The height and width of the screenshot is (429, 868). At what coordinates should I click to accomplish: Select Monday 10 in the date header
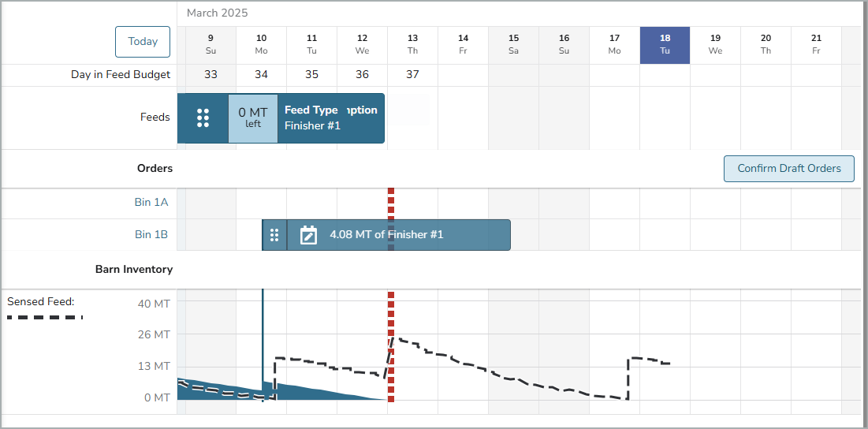(x=261, y=45)
